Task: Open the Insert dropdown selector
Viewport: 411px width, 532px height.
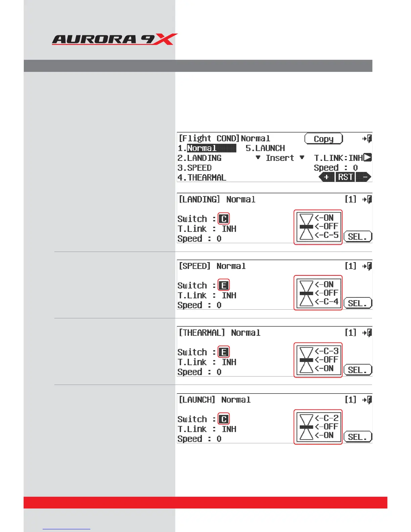Action: pyautogui.click(x=280, y=158)
